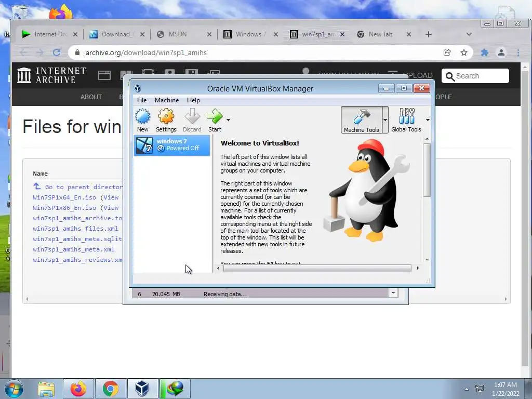Open the Win7SP1x86_En.iso file link
532x399 pixels.
(x=64, y=208)
